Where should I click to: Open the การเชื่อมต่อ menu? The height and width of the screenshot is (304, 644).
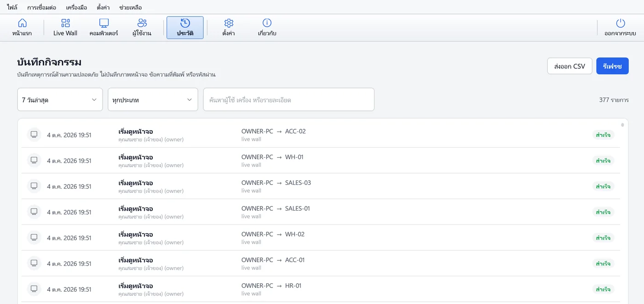click(x=42, y=7)
